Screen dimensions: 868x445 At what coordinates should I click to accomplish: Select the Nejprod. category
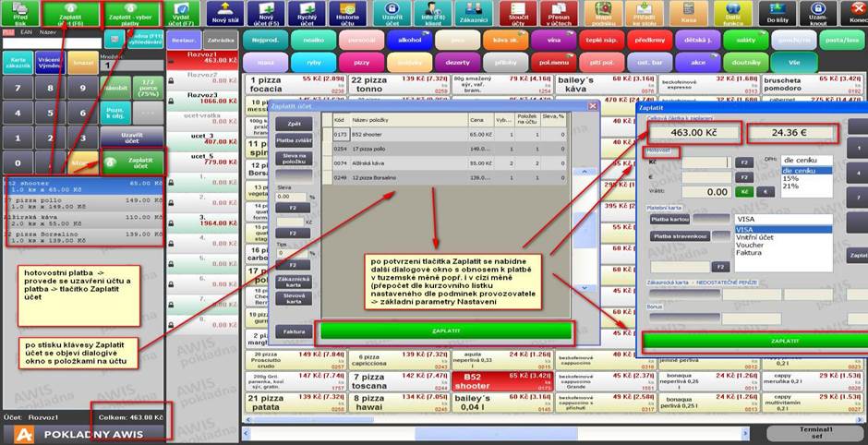[x=265, y=40]
